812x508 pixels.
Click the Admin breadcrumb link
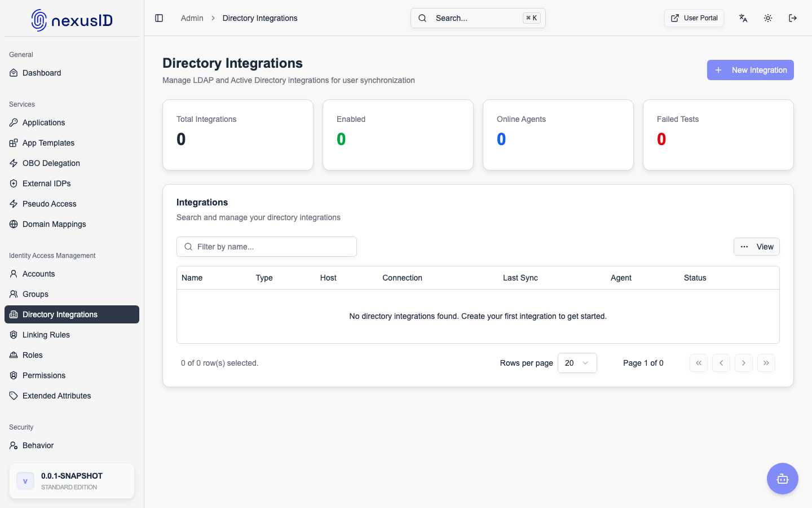click(x=192, y=18)
